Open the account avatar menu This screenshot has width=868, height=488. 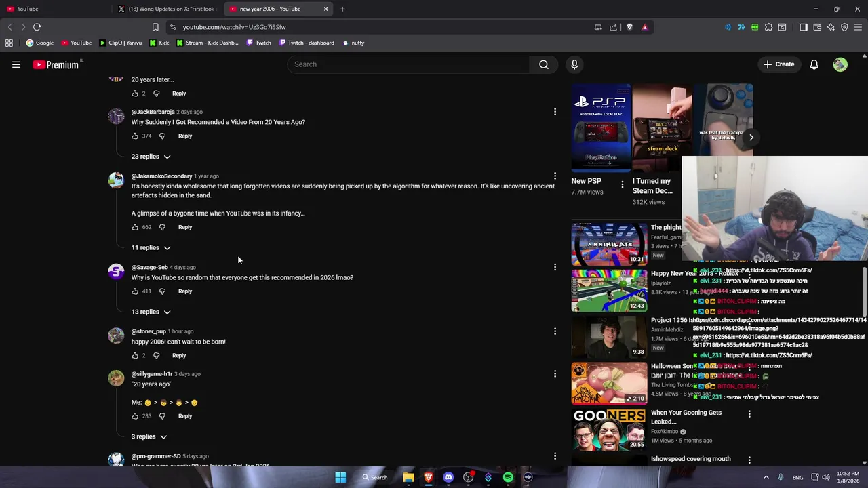click(x=840, y=64)
